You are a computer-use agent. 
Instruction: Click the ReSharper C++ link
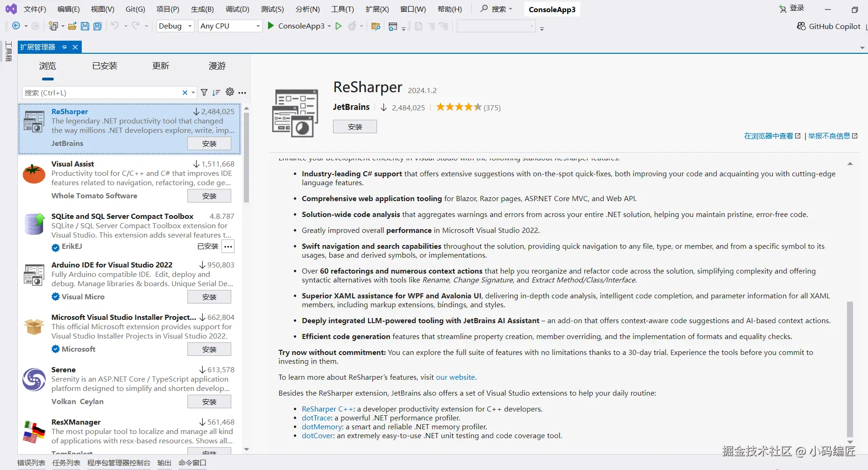click(327, 409)
